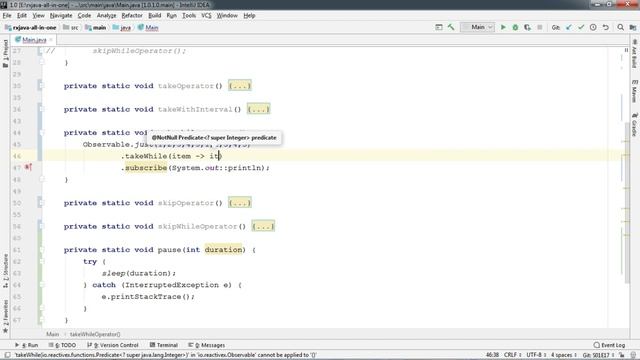
Task: Open the Maven sidebar tab
Action: 634,91
